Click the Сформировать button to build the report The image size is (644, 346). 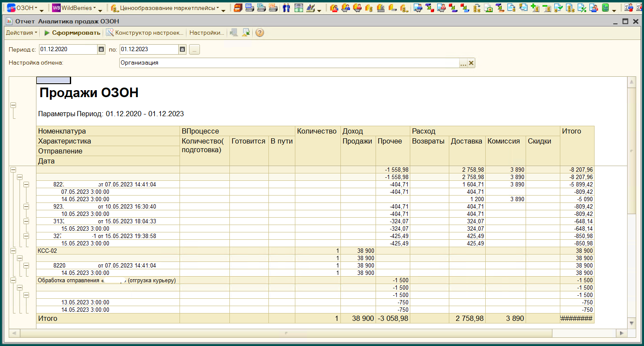(72, 33)
